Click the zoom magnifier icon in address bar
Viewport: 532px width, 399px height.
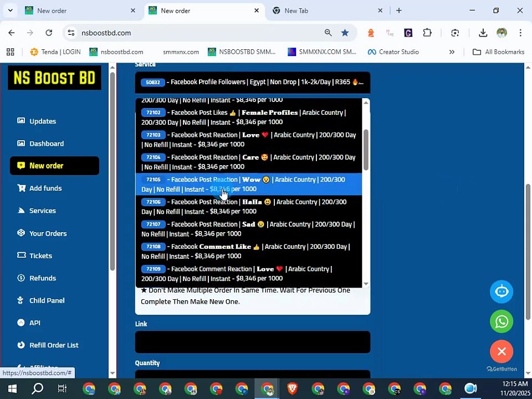pos(328,33)
